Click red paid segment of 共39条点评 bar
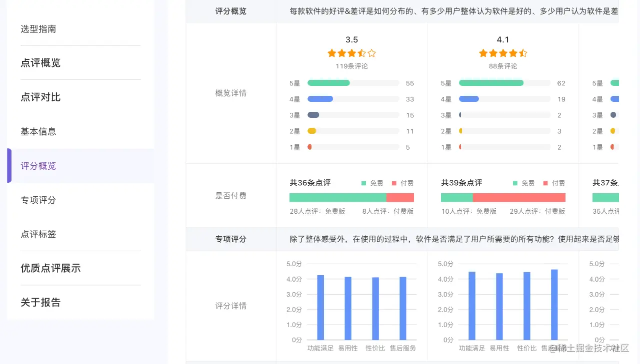 (519, 198)
